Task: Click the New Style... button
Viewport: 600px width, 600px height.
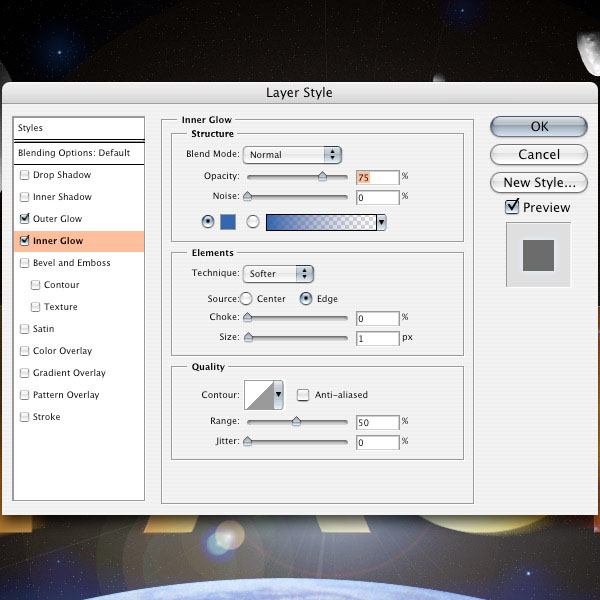Action: tap(539, 183)
